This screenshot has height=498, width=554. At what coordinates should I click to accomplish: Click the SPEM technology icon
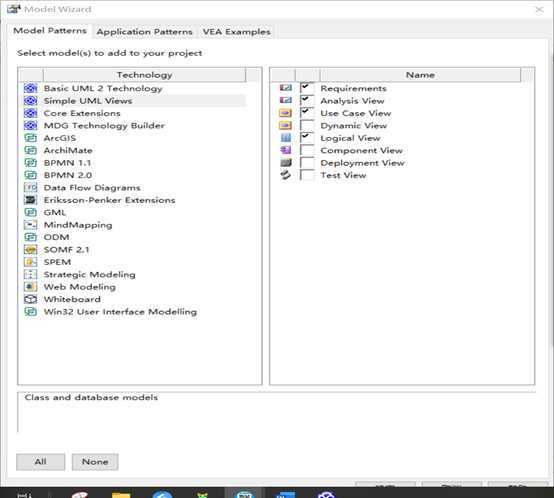click(x=30, y=262)
